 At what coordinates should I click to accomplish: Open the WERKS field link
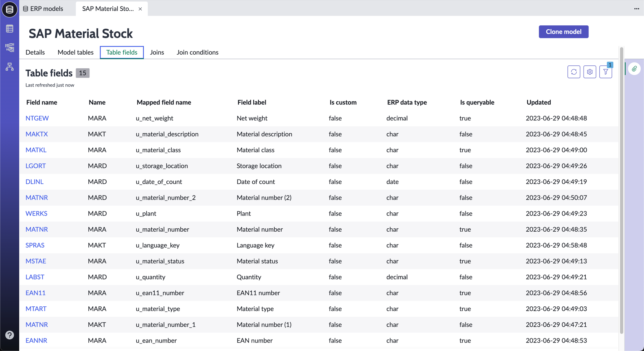tap(36, 213)
